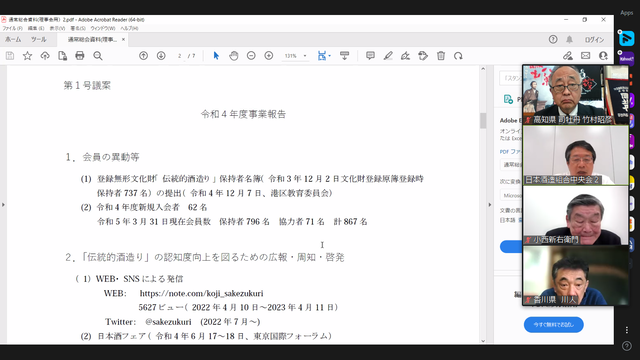
Task: Select the Highlight text pen tool
Action: tap(388, 56)
